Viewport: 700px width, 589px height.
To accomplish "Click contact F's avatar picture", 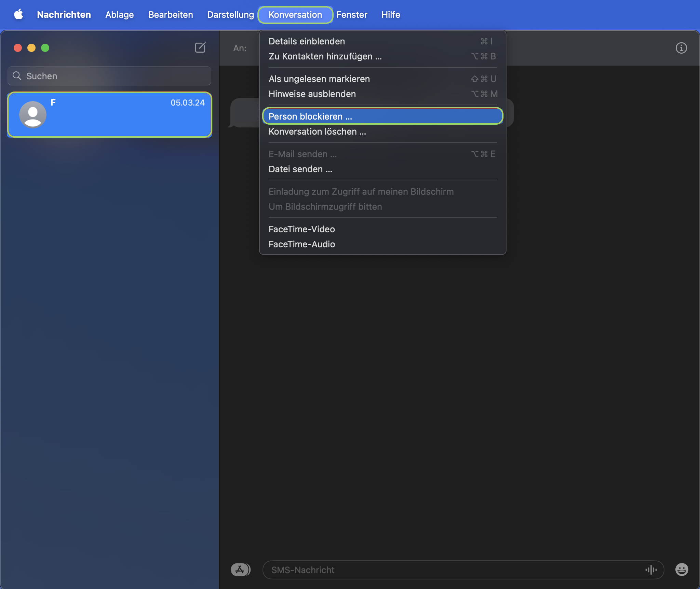I will pyautogui.click(x=33, y=114).
